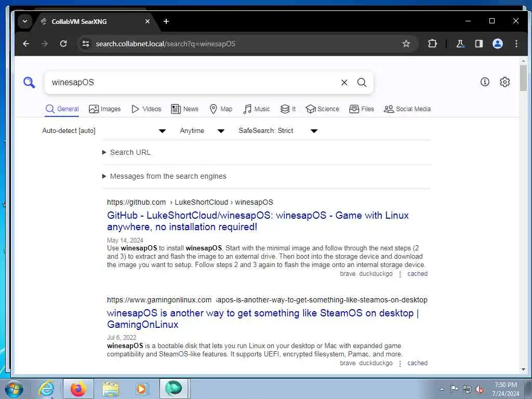Image resolution: width=532 pixels, height=399 pixels.
Task: Go back in browser history
Action: (x=26, y=44)
